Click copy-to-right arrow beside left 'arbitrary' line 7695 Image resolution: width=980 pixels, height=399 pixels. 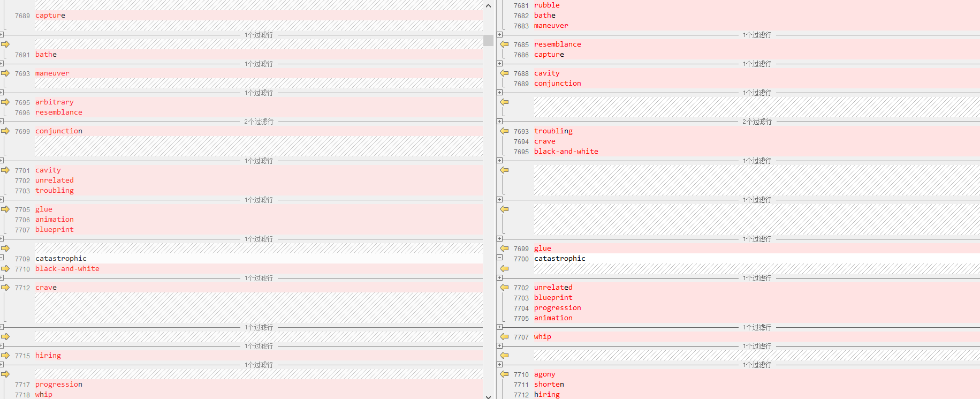point(5,102)
